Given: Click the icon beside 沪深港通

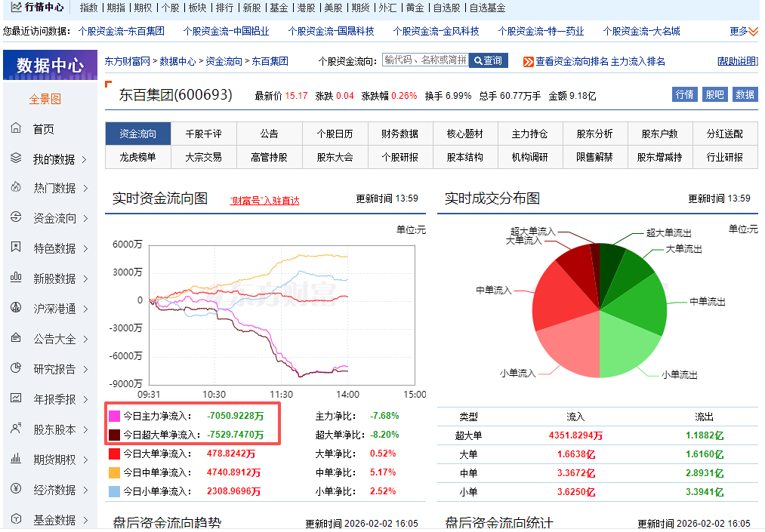Looking at the screenshot, I should point(16,308).
